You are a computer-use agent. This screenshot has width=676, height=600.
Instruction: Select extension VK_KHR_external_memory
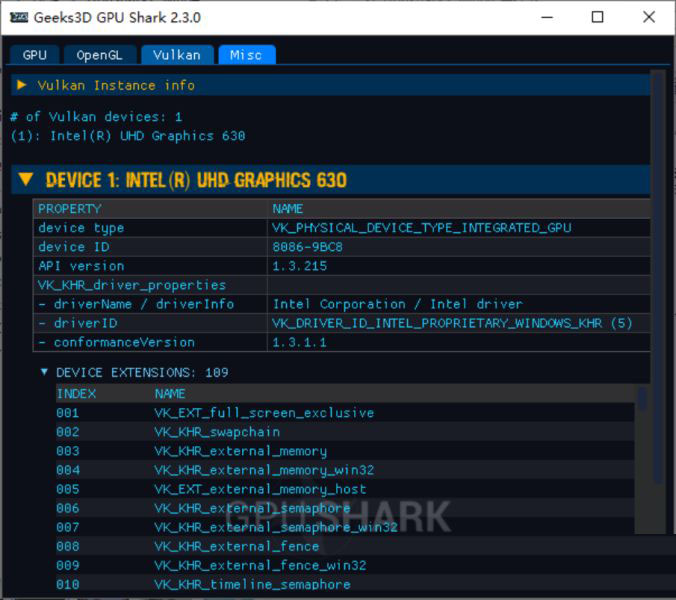click(x=241, y=451)
